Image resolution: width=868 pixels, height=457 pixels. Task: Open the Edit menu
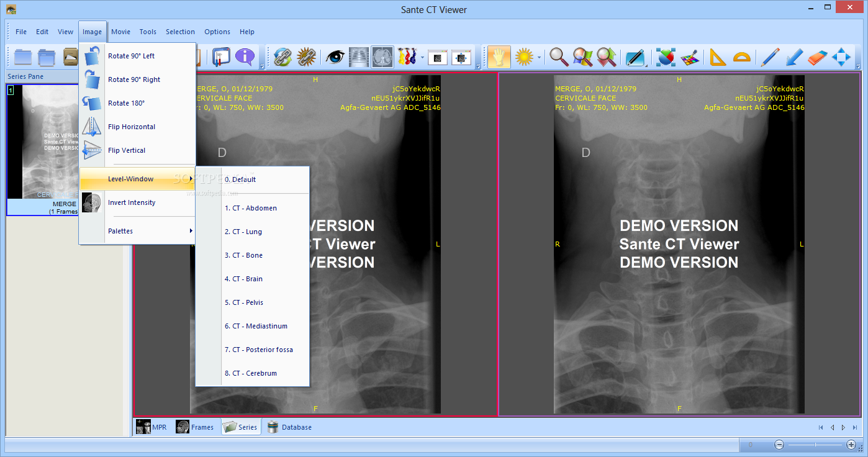pos(42,32)
